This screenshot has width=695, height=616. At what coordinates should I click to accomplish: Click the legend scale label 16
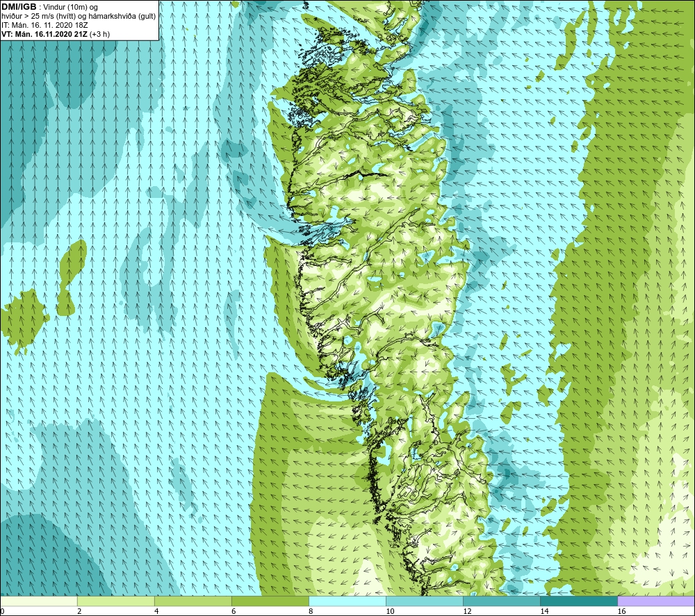[x=621, y=611]
